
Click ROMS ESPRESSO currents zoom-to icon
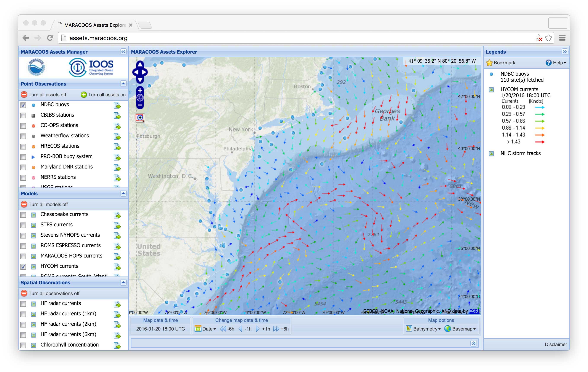[117, 246]
